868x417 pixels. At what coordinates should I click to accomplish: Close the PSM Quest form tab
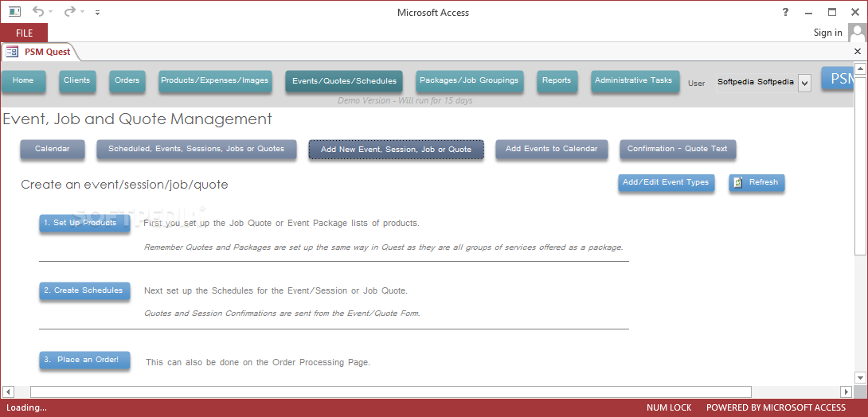coord(858,52)
